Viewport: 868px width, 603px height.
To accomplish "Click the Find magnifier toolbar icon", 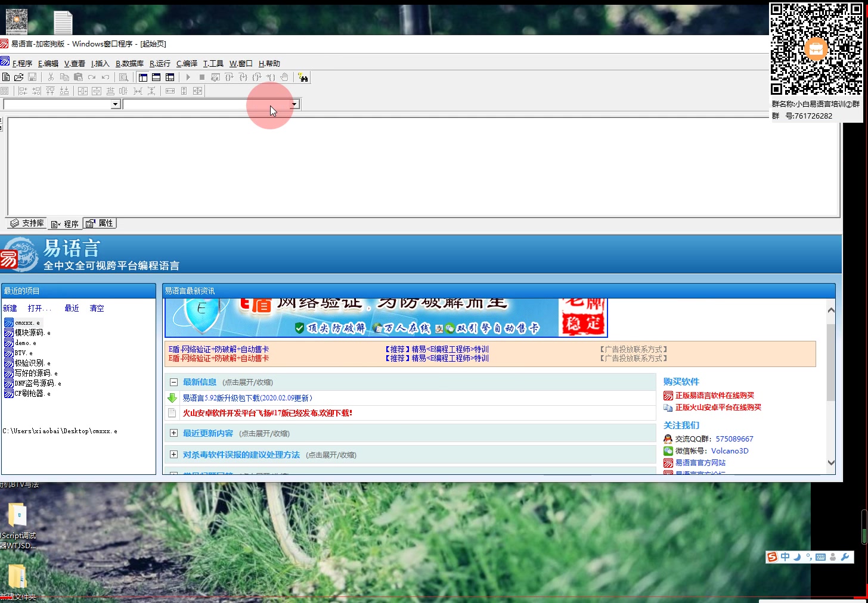I will point(123,77).
